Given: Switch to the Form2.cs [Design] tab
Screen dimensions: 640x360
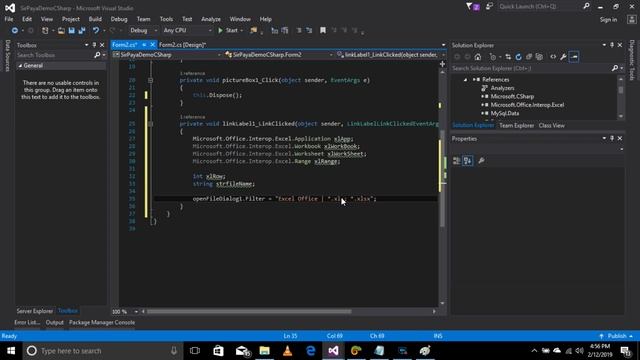Looking at the screenshot, I should click(x=182, y=45).
